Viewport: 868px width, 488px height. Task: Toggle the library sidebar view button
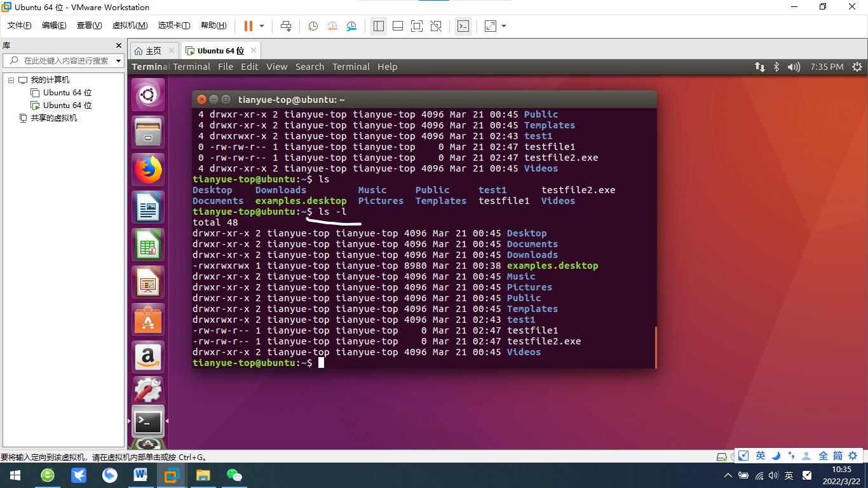click(379, 26)
